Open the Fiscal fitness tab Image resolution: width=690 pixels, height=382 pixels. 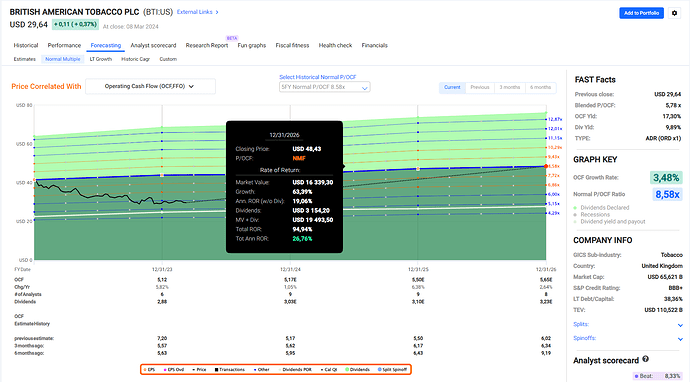pyautogui.click(x=292, y=45)
